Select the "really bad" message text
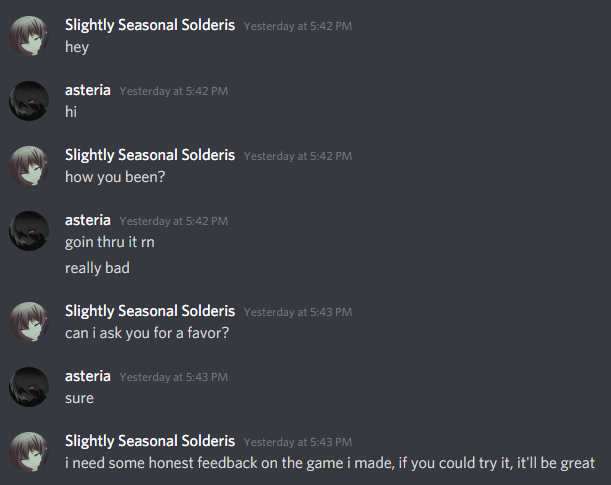The height and width of the screenshot is (485, 611). tap(97, 268)
